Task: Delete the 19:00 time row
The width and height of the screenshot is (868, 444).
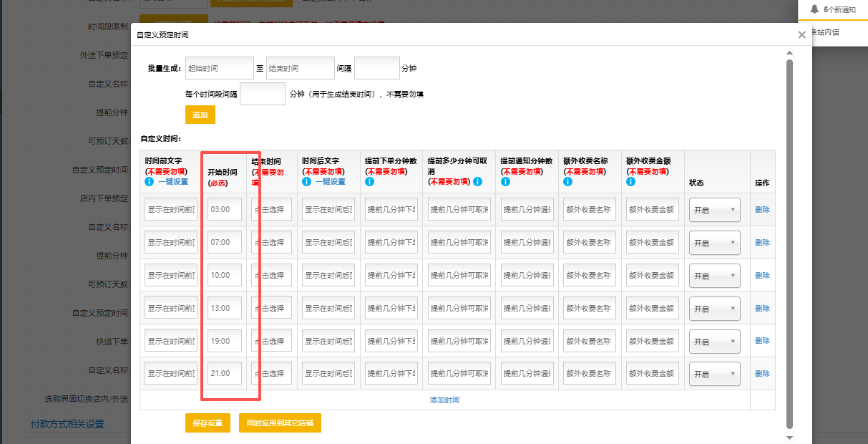Action: point(762,341)
